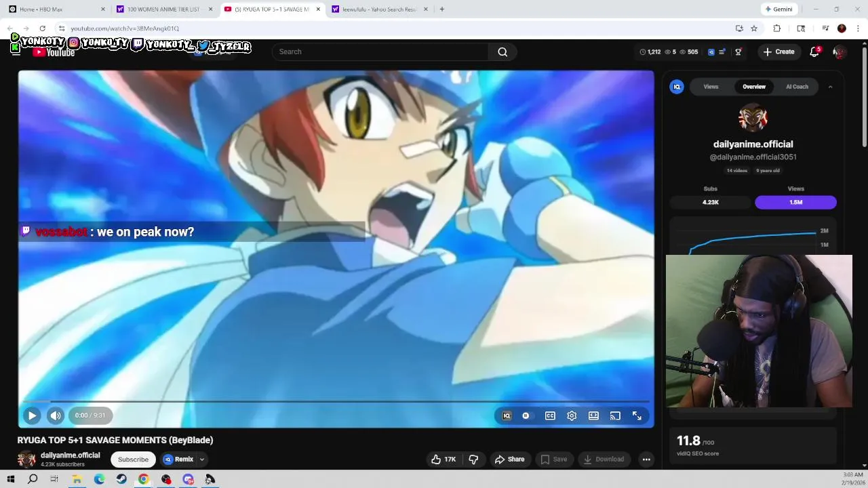Open File Explorer from the taskbar
Screen dimensions: 868x488
tap(77, 479)
